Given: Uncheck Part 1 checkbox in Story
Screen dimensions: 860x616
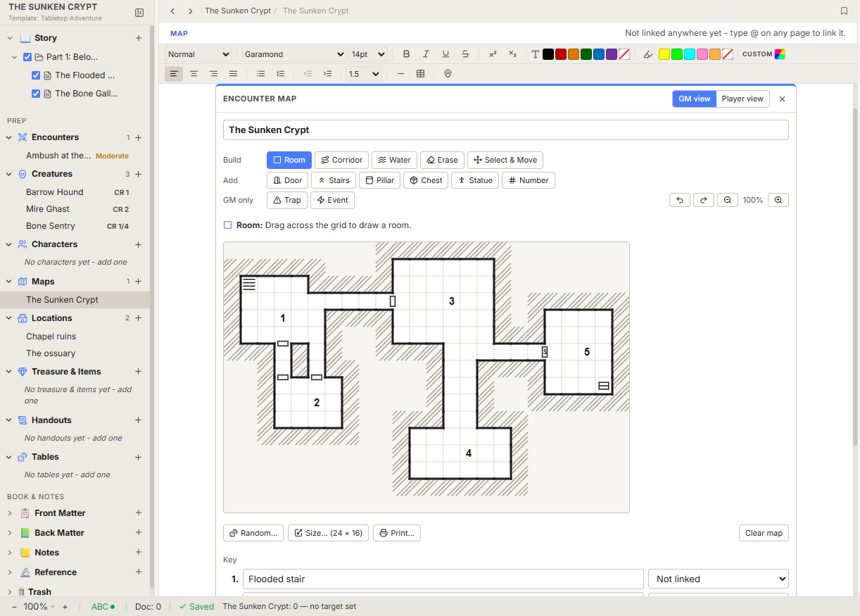Looking at the screenshot, I should pyautogui.click(x=27, y=57).
